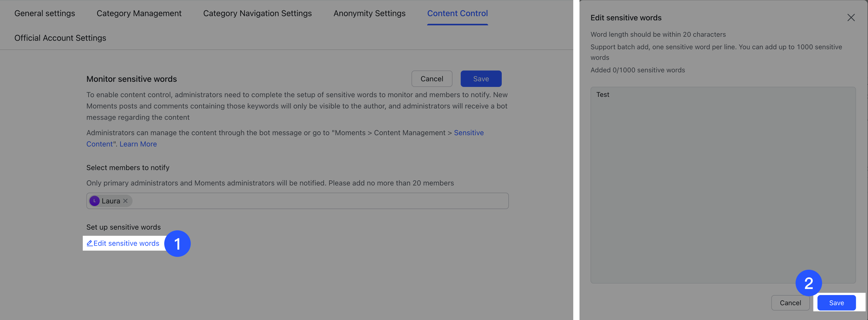
Task: Select the word Test in the list
Action: coord(603,94)
